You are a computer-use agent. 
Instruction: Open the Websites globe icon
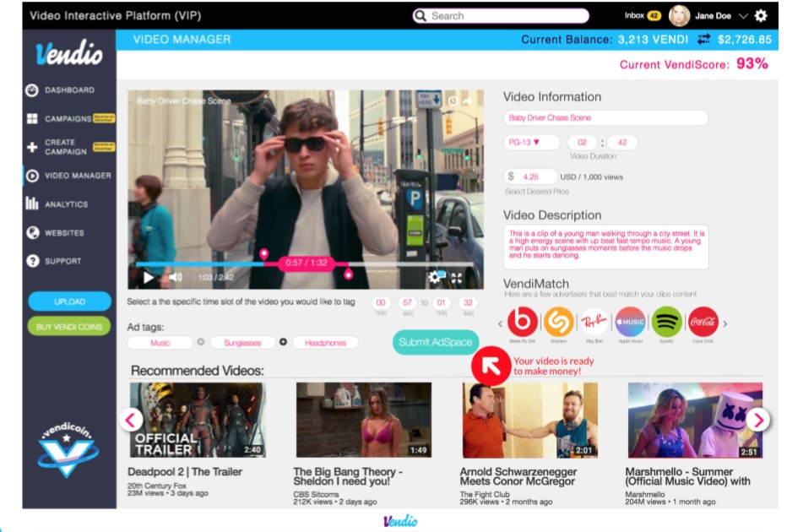click(32, 232)
